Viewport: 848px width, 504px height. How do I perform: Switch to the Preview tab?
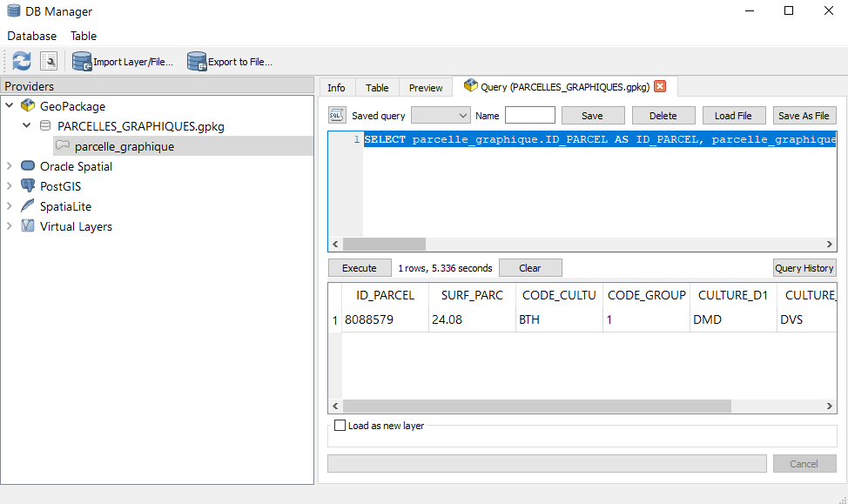click(x=425, y=87)
